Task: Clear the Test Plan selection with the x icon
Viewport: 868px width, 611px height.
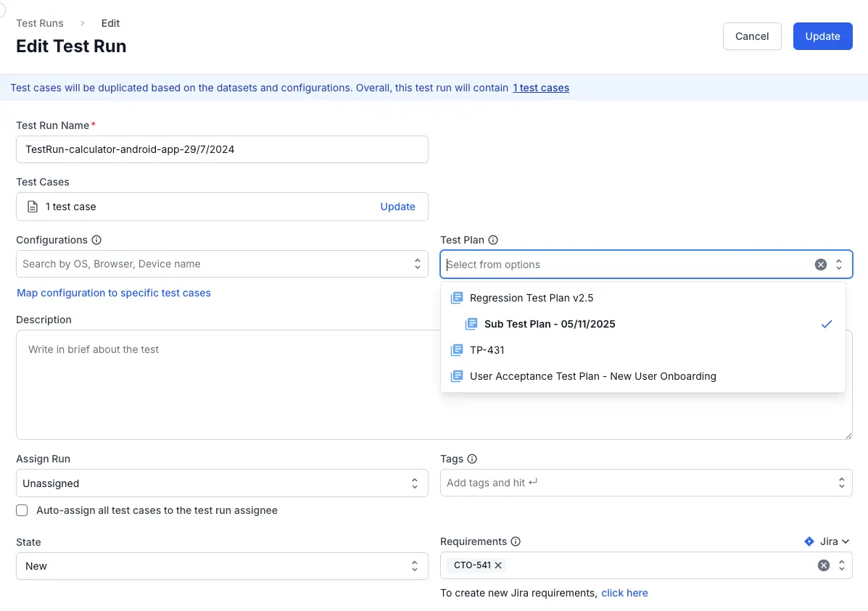Action: tap(820, 264)
